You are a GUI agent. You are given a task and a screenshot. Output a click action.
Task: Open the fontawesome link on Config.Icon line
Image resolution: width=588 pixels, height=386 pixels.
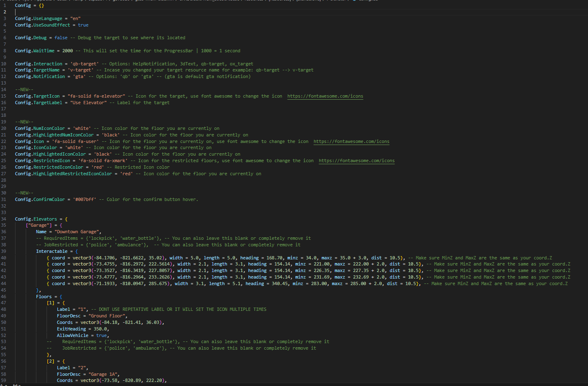tap(352, 142)
